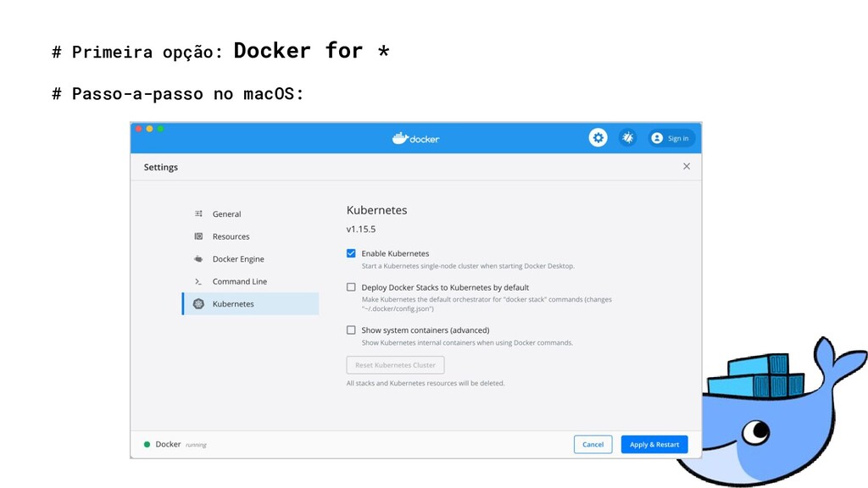Select the Kubernetes section

[x=250, y=304]
